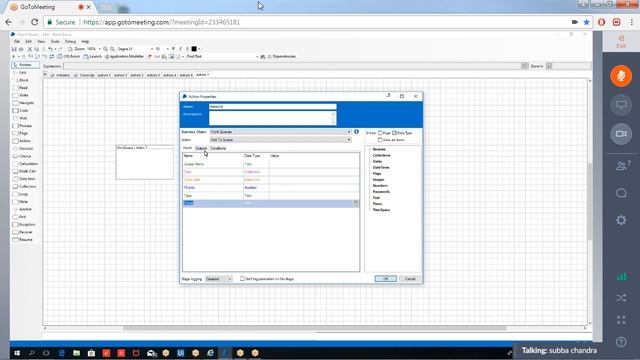Open the font size dropdown
This screenshot has width=640, height=360.
coord(167,49)
